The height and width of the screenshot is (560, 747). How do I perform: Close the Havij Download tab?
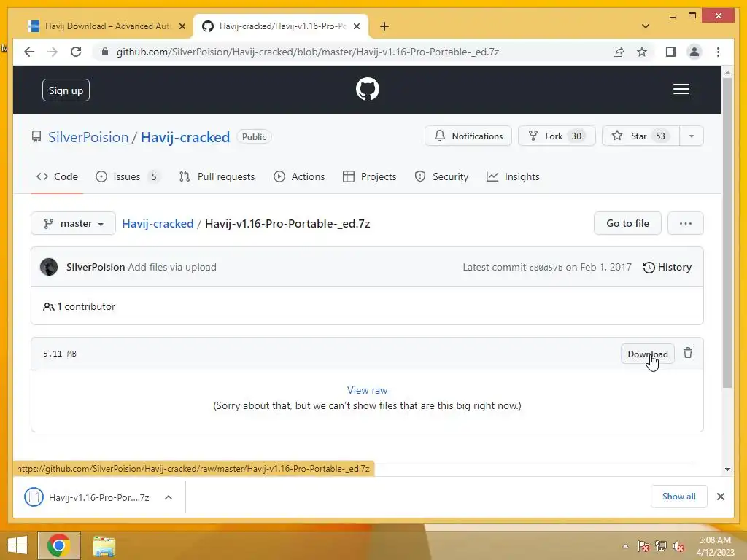click(182, 26)
